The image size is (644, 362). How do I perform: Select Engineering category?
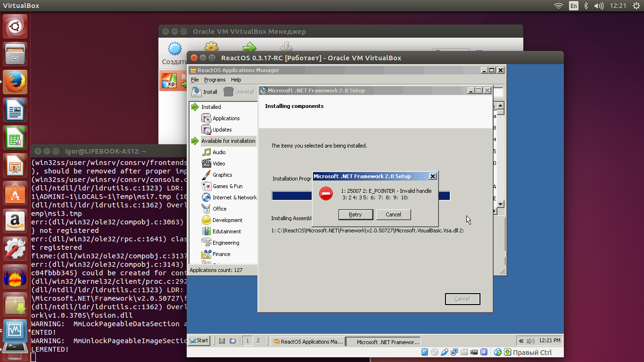(x=226, y=243)
